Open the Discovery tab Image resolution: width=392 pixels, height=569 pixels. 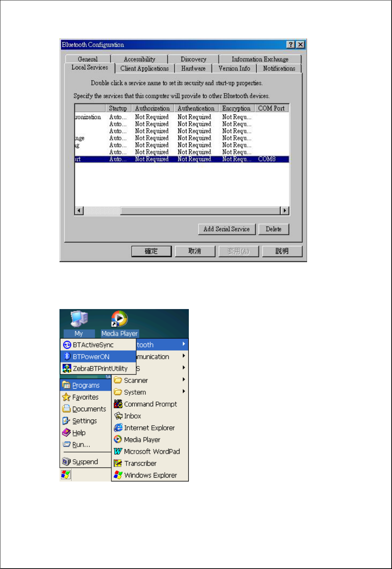(193, 59)
